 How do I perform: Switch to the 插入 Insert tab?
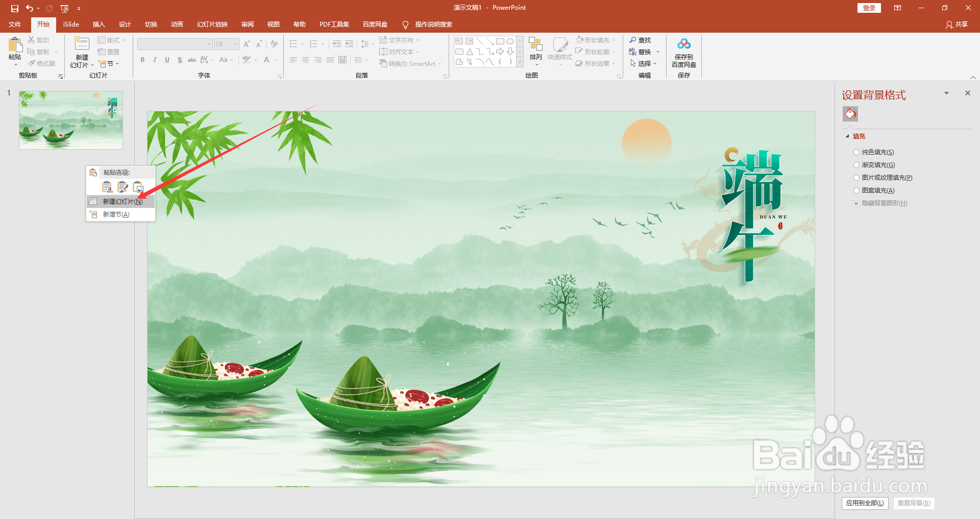(99, 25)
